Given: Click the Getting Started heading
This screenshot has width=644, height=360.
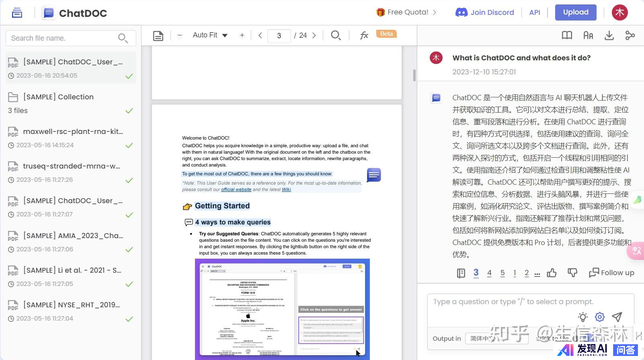Looking at the screenshot, I should click(222, 206).
